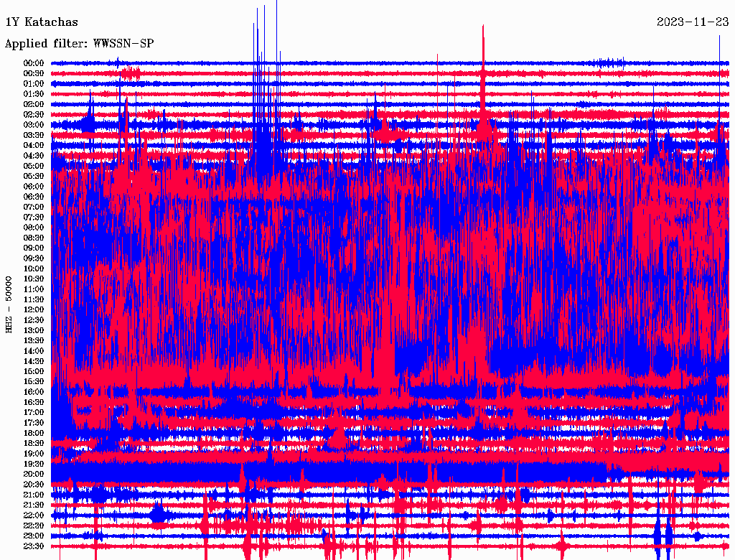Click the 11:00 time label

[x=34, y=289]
